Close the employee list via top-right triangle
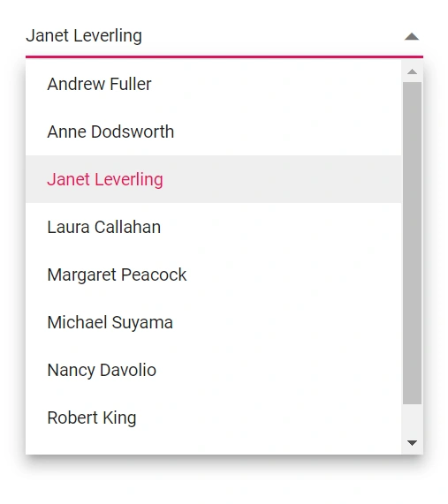The width and height of the screenshot is (448, 504). [412, 37]
